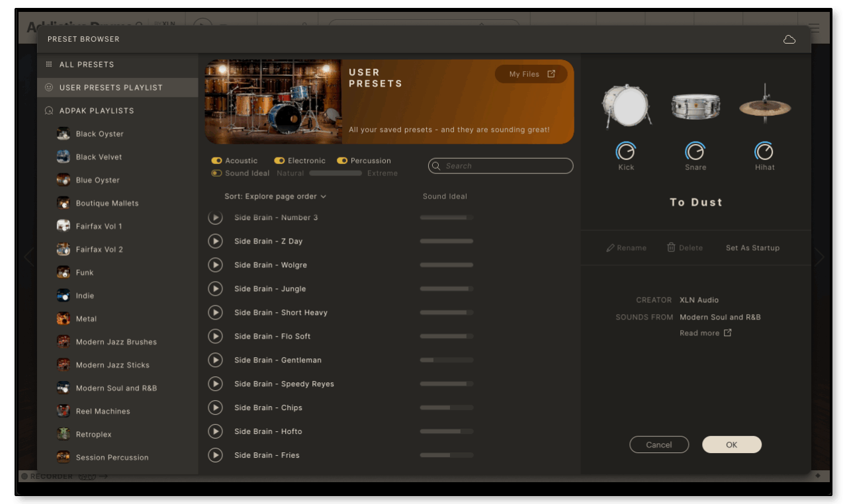Screen dimensions: 847x504
Task: Confirm with the OK button
Action: coord(731,445)
